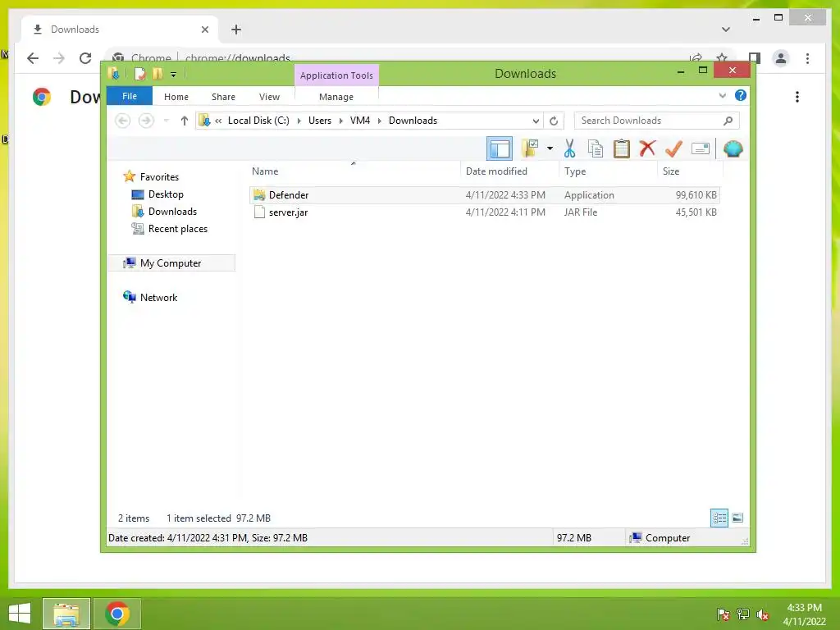Click Chrome reload button

coord(85,58)
